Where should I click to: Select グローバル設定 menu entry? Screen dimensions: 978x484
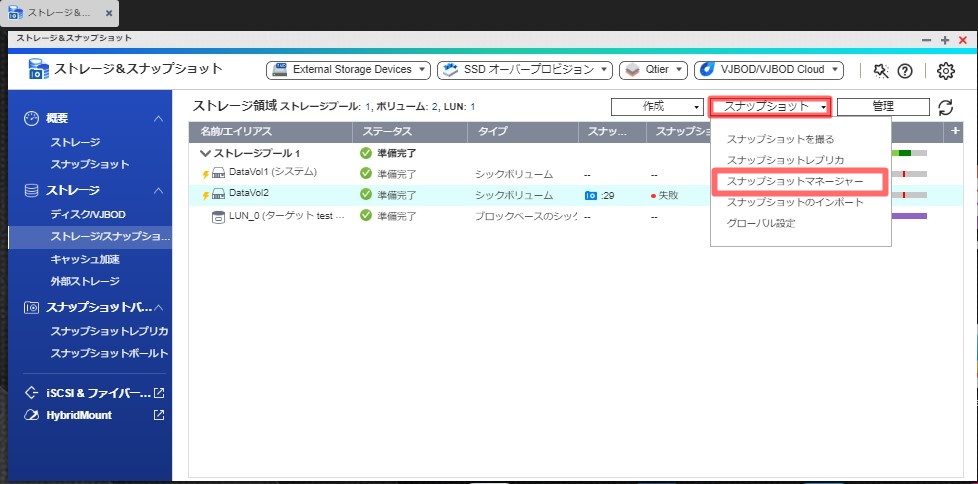coord(761,223)
